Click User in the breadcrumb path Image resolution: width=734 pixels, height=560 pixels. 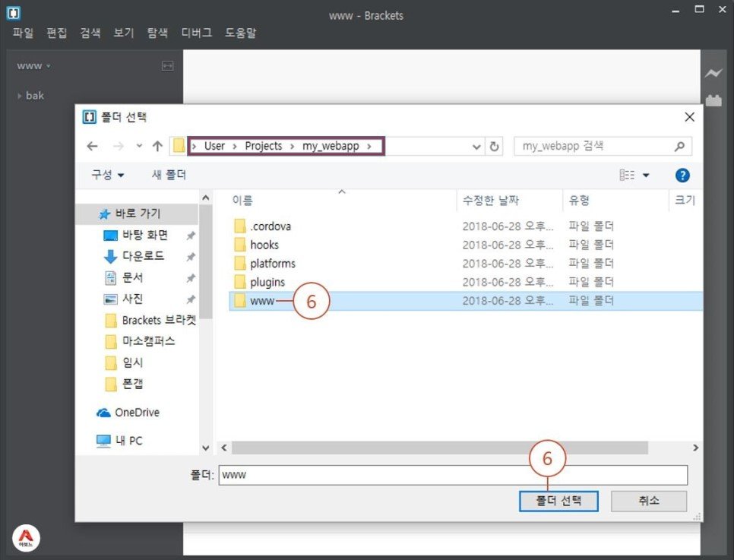(214, 146)
